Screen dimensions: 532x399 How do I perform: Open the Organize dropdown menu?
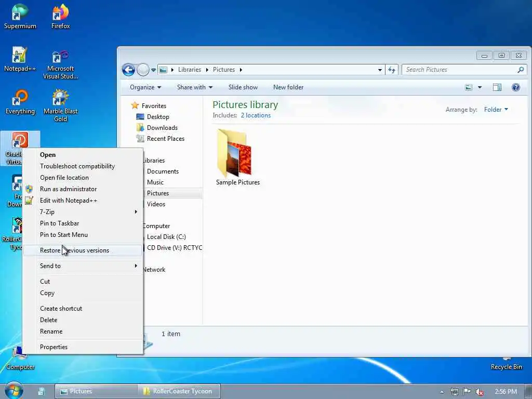pos(145,87)
